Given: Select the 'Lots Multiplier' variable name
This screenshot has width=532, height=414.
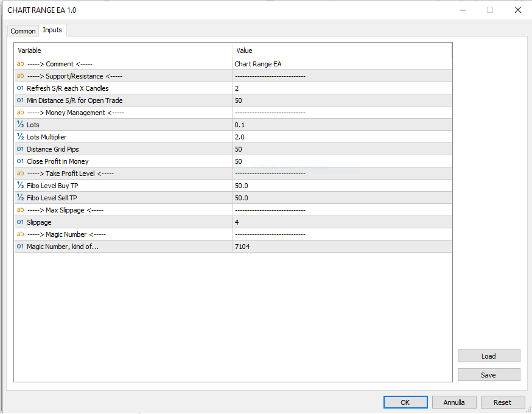Looking at the screenshot, I should (x=46, y=137).
